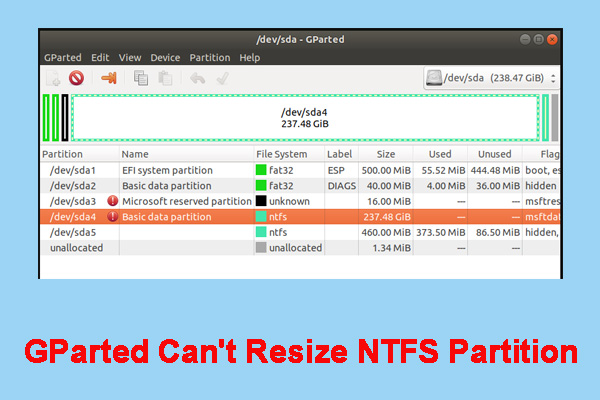The width and height of the screenshot is (600, 400).
Task: Click the Delete partition red icon
Action: tap(77, 78)
